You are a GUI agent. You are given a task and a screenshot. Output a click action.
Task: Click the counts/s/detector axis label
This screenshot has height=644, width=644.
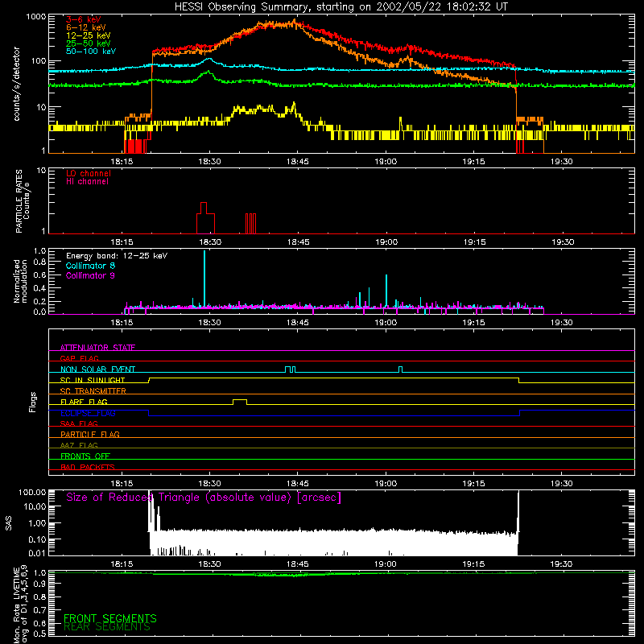pos(17,84)
